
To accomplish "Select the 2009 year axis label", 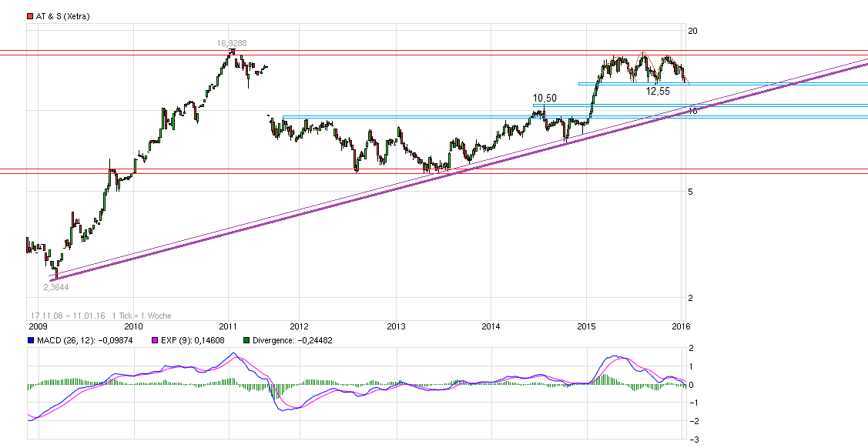I will click(x=38, y=327).
